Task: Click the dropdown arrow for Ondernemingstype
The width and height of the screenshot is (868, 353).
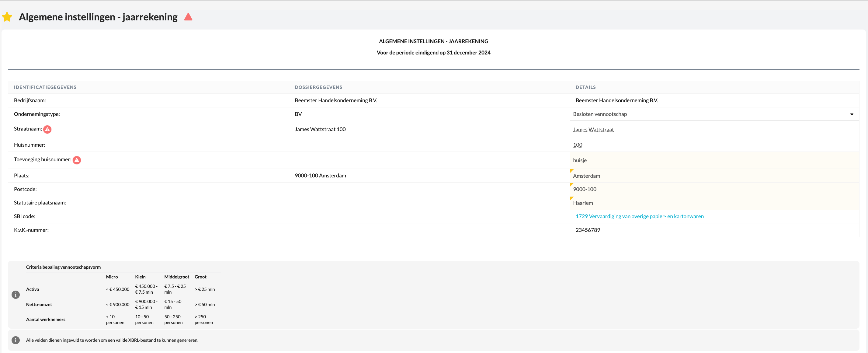Action: [852, 114]
